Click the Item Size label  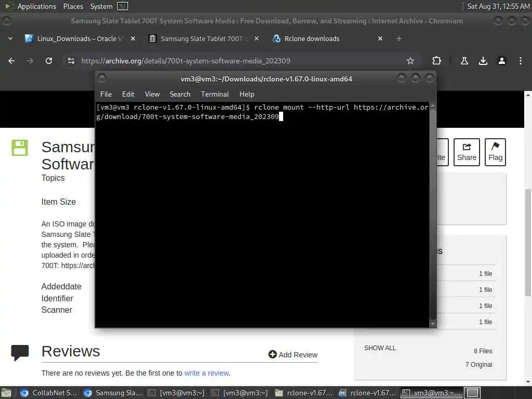(x=58, y=202)
